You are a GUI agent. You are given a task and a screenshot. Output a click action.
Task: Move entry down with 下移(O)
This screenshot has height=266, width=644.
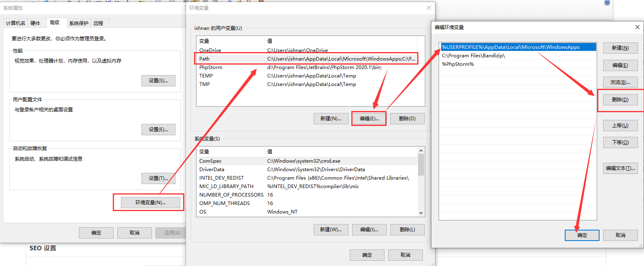(x=620, y=142)
